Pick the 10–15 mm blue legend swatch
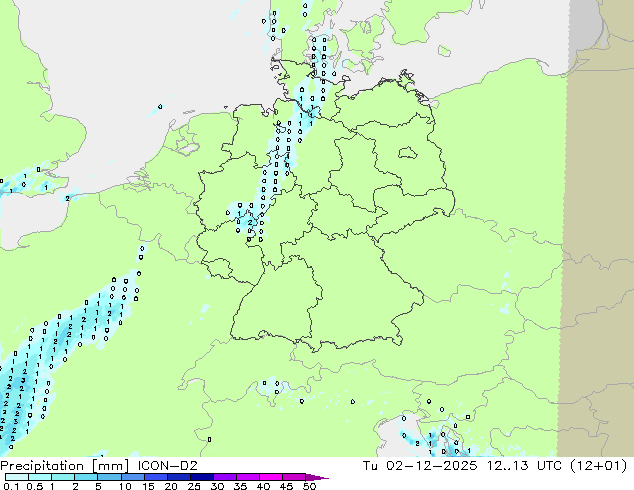Screen dimensions: 634x490 click(x=132, y=477)
